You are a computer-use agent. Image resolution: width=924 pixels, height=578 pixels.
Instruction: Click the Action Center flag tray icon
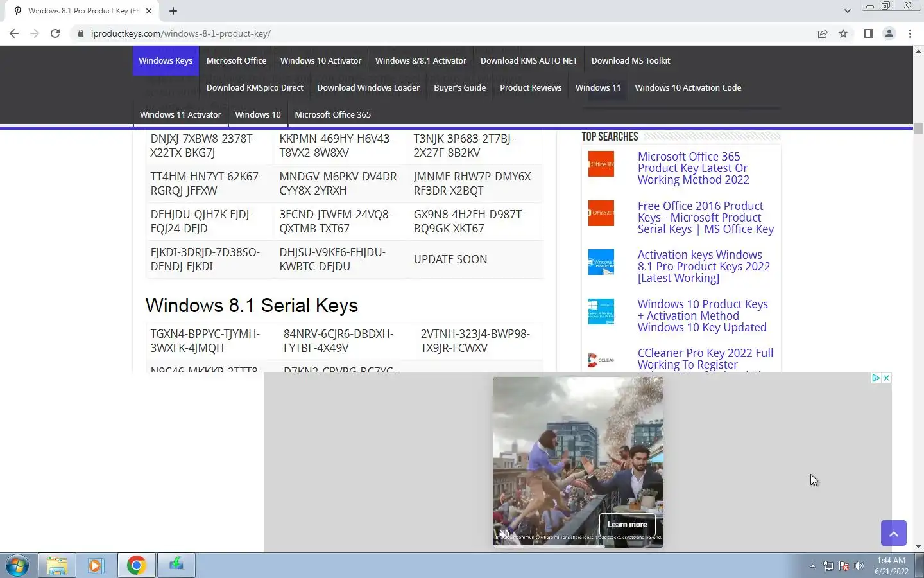(844, 566)
